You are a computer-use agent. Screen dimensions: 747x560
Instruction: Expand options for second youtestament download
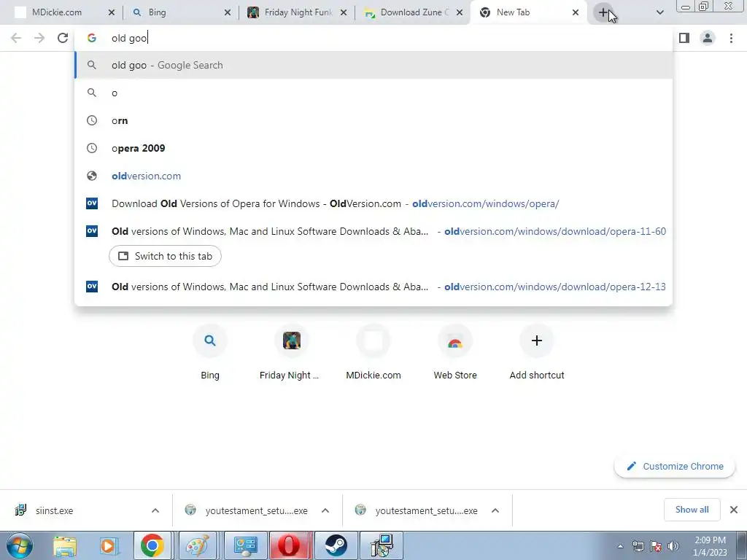495,510
